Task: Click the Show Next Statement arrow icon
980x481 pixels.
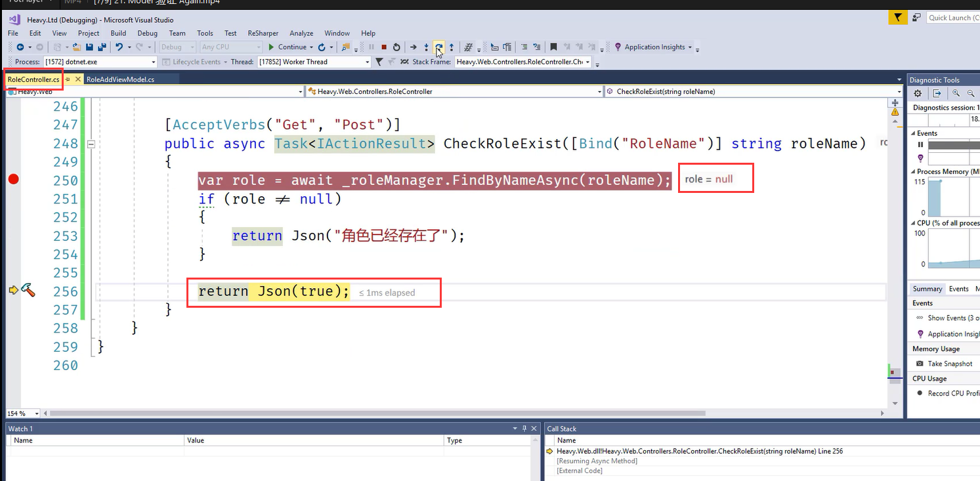Action: pos(413,47)
